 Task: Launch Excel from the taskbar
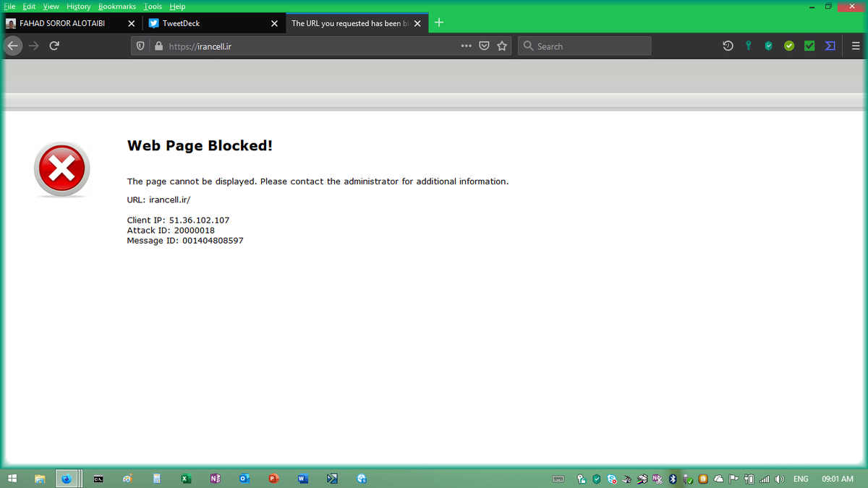186,479
